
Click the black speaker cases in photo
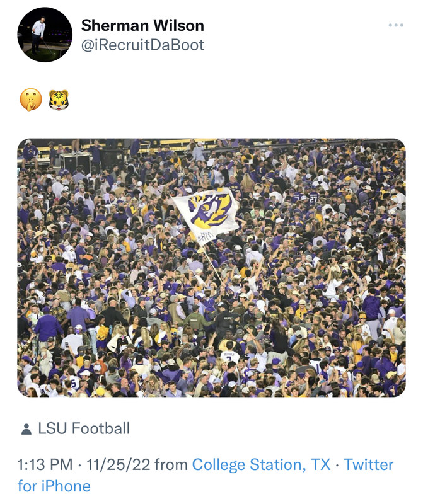click(x=74, y=162)
